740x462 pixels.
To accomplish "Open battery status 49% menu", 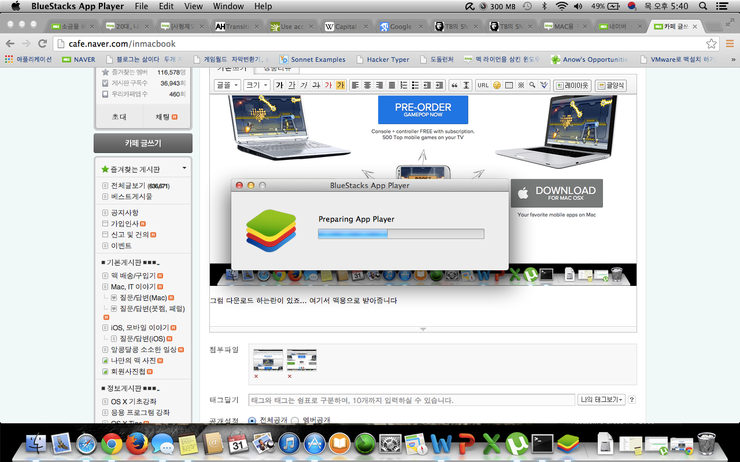I will click(x=605, y=6).
